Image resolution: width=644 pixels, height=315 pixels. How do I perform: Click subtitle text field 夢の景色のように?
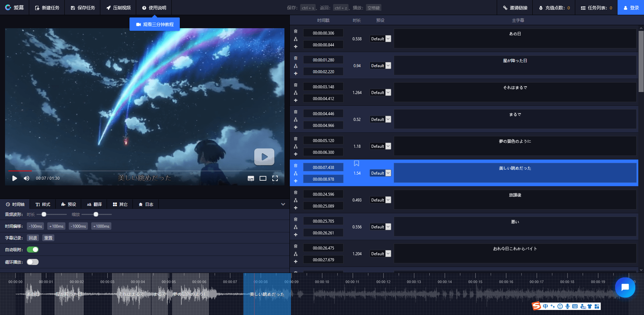click(515, 146)
